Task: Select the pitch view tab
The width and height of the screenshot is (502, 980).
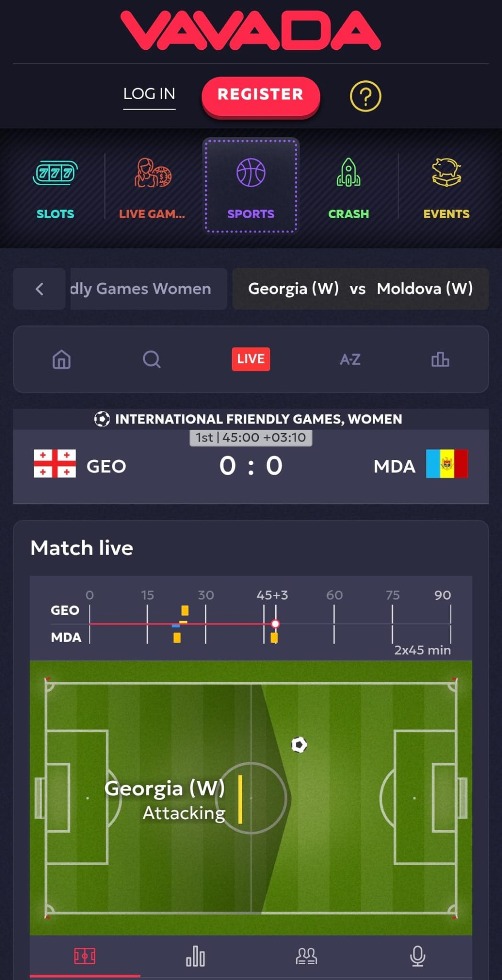Action: coord(85,956)
